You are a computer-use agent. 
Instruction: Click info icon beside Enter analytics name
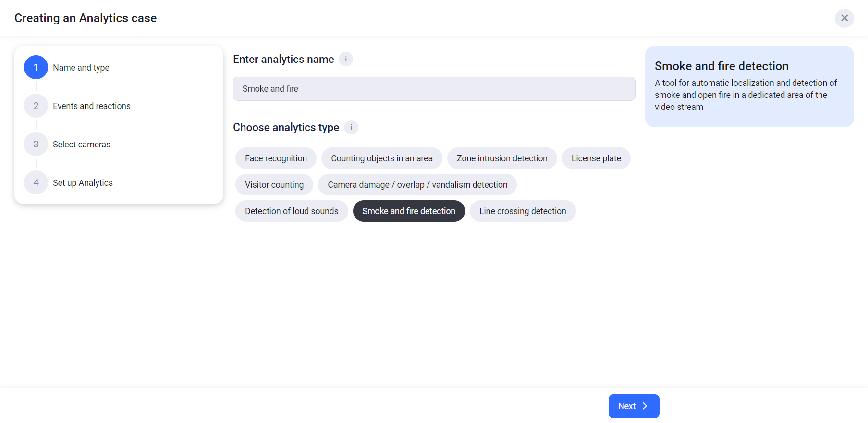click(346, 59)
